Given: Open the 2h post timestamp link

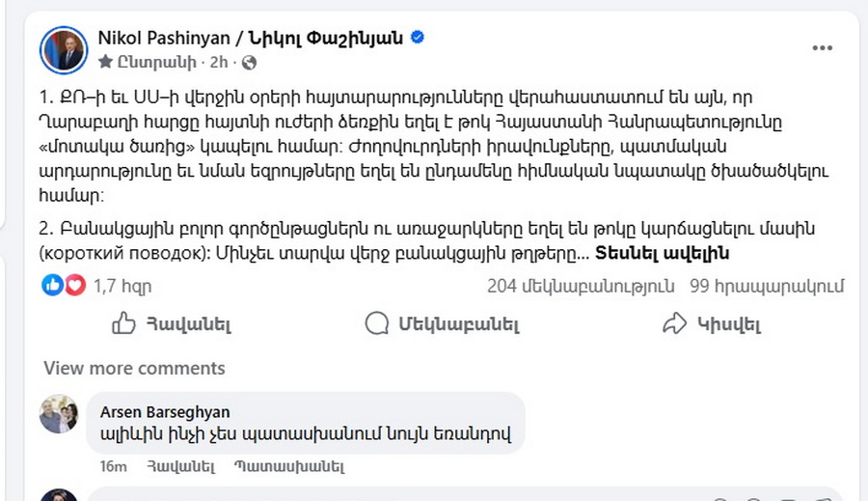Looking at the screenshot, I should coord(219,62).
